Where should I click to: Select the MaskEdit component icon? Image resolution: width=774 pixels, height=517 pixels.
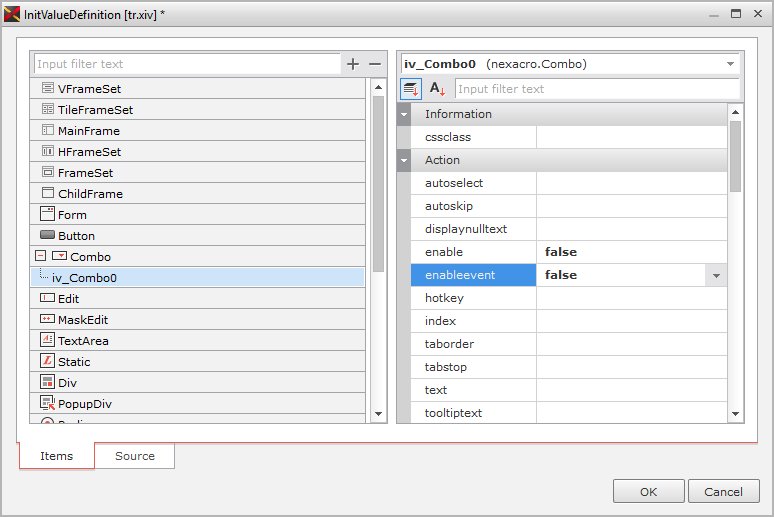click(47, 320)
